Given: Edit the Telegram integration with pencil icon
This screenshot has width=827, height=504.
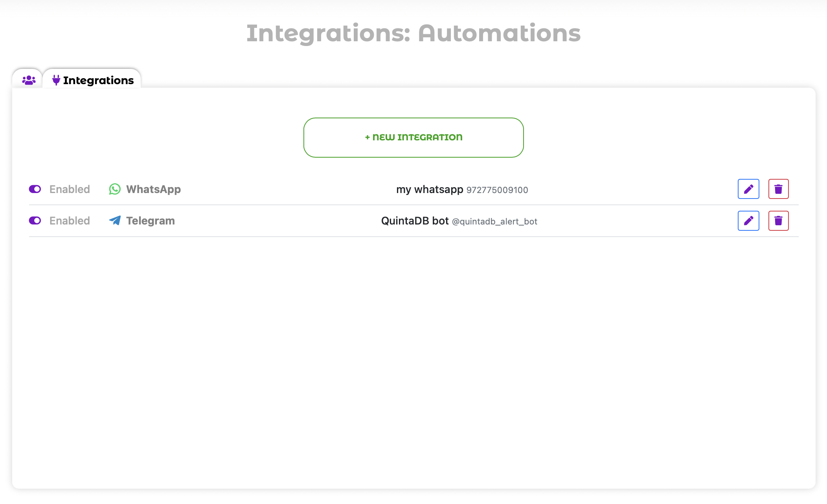Looking at the screenshot, I should 748,221.
